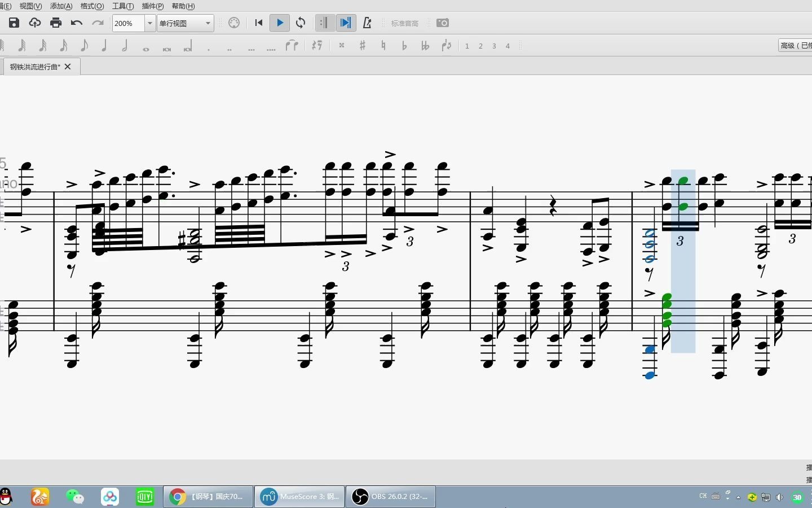Open the 添加(A) menu

click(61, 6)
